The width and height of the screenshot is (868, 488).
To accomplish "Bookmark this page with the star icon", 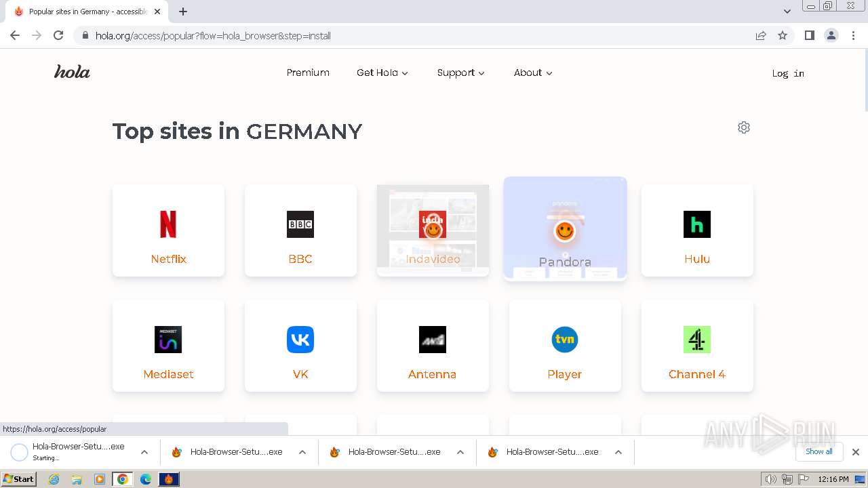I will pyautogui.click(x=783, y=35).
